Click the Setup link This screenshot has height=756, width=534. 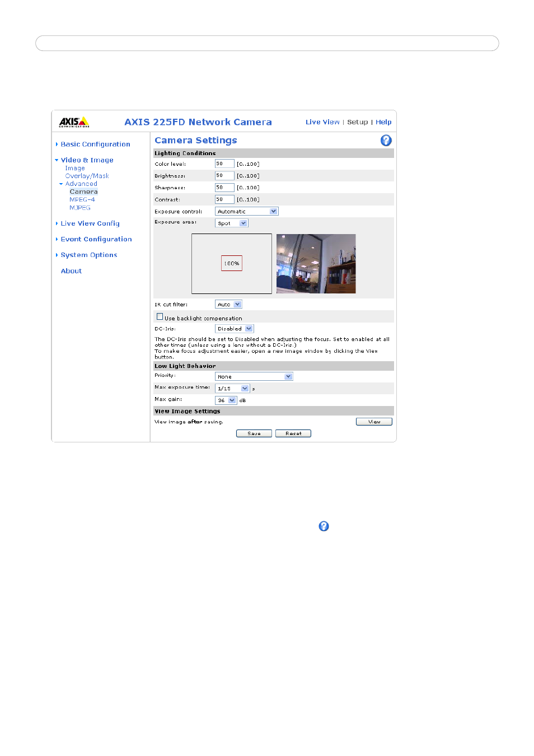(x=358, y=122)
